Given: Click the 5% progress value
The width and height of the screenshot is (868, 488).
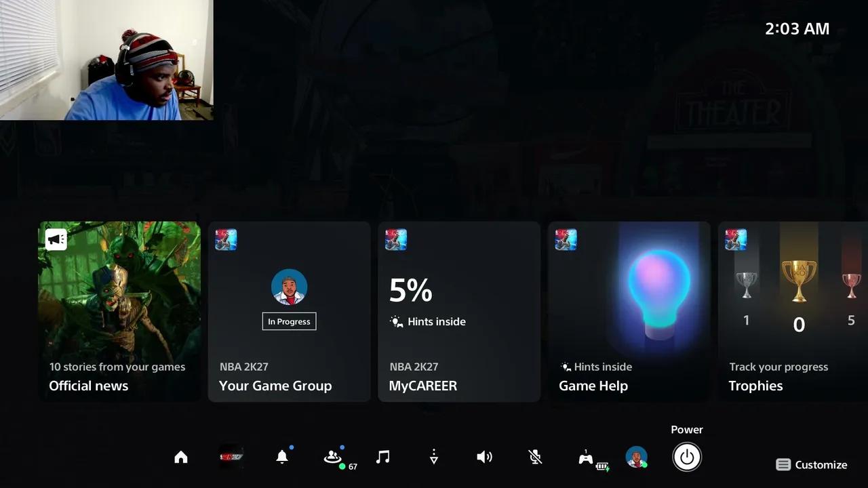Looking at the screenshot, I should (x=411, y=290).
